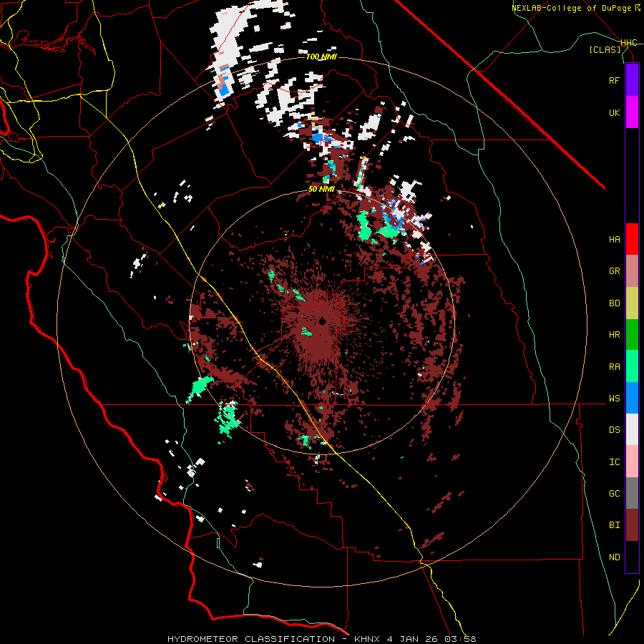Screen dimensions: 644x644
Task: Click the BD legend label
Action: coord(614,303)
